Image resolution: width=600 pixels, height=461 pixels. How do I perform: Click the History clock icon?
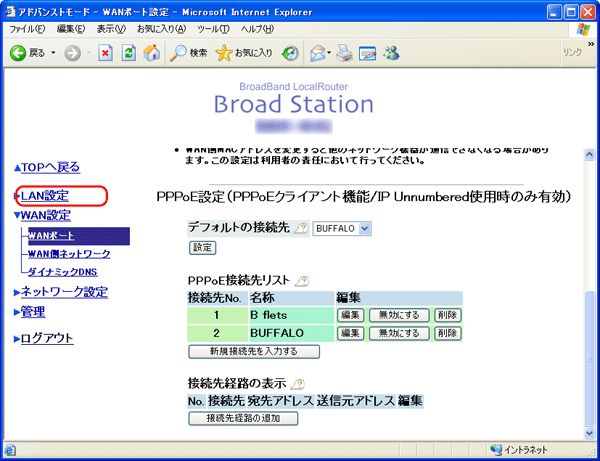[290, 53]
